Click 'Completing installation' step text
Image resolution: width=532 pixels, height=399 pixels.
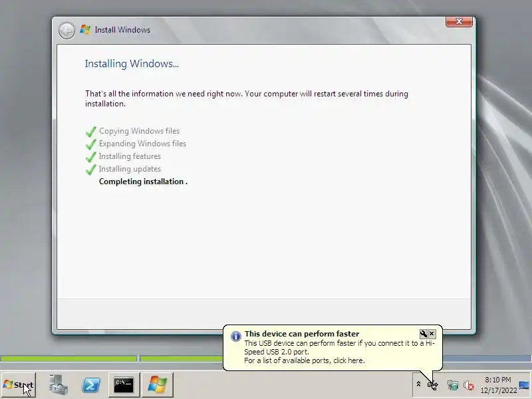tap(143, 182)
